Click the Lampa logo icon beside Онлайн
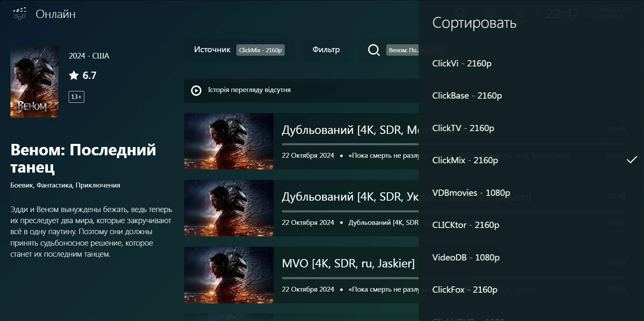644x321 pixels. click(x=20, y=14)
